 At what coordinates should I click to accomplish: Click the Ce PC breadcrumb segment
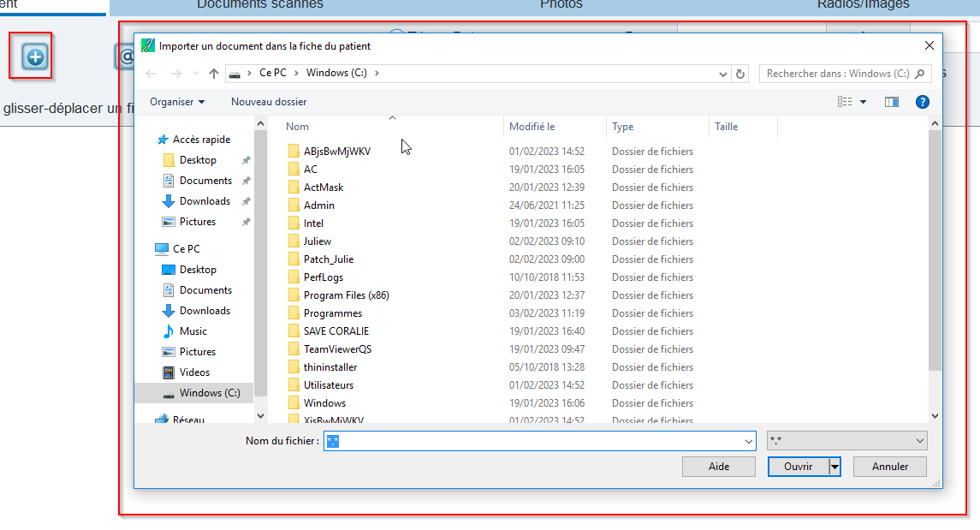[x=273, y=73]
